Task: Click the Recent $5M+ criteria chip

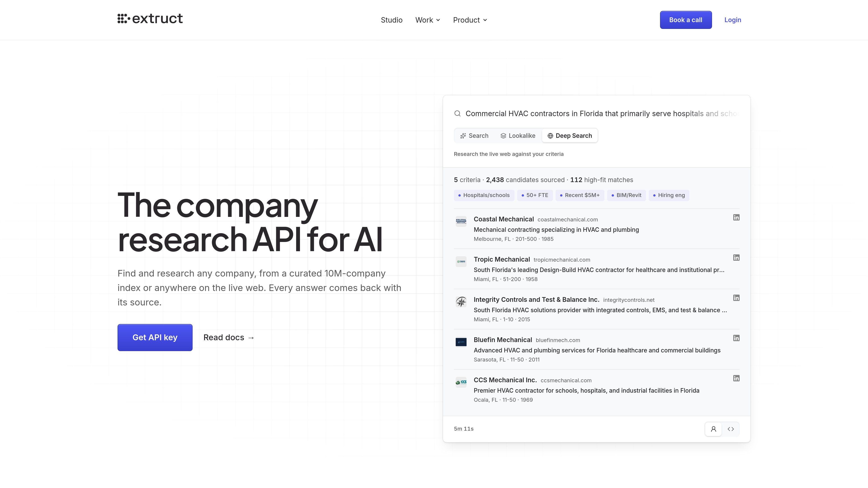Action: pyautogui.click(x=580, y=195)
